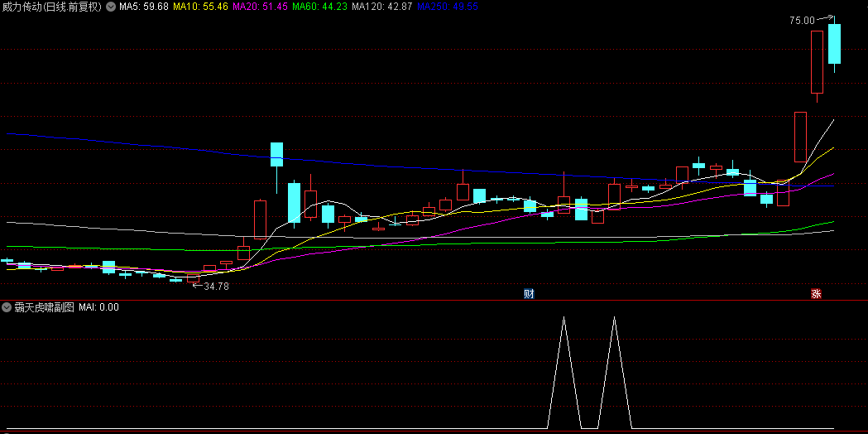Click the 涨 limit-up marker
868x434 pixels.
tap(816, 294)
